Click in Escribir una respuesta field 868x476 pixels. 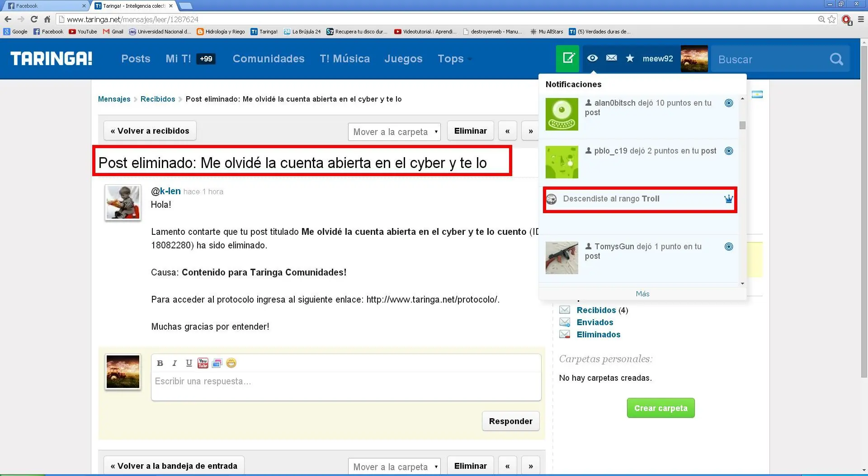click(346, 385)
